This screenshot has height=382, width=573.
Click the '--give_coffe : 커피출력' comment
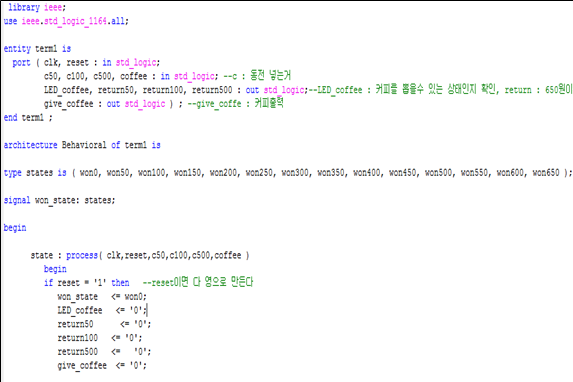[236, 103]
